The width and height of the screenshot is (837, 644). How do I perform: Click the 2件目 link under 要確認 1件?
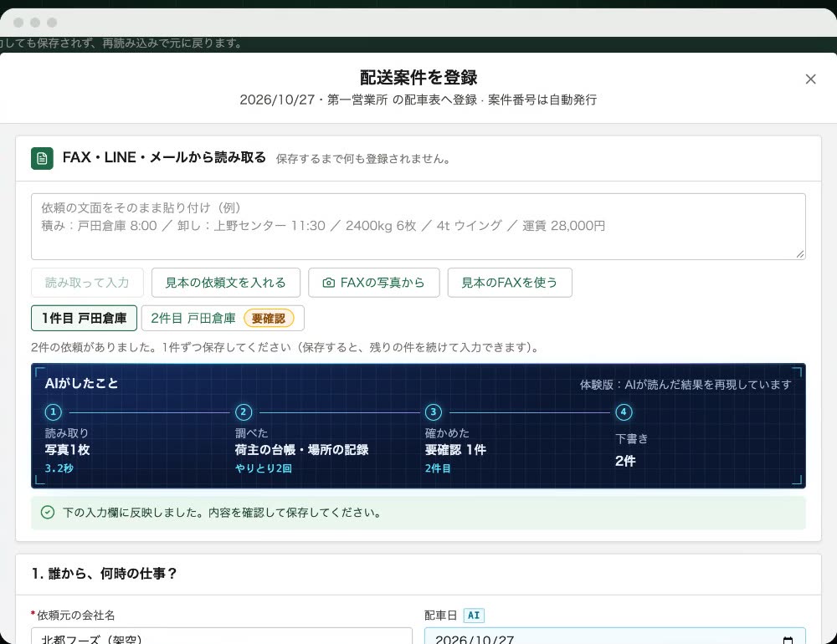[x=438, y=468]
